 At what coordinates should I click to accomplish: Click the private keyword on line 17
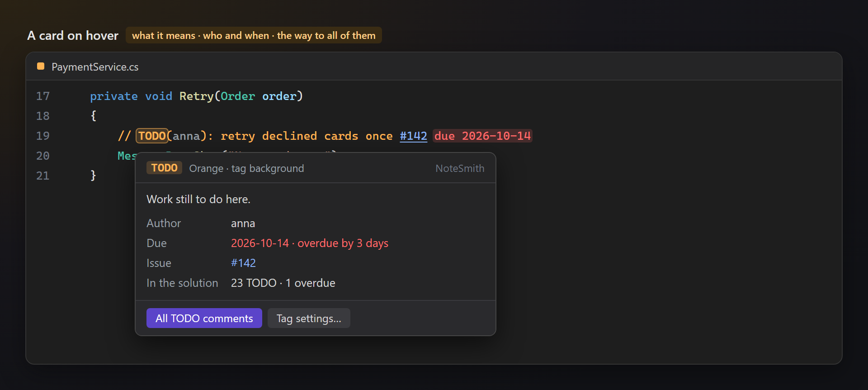click(x=114, y=96)
